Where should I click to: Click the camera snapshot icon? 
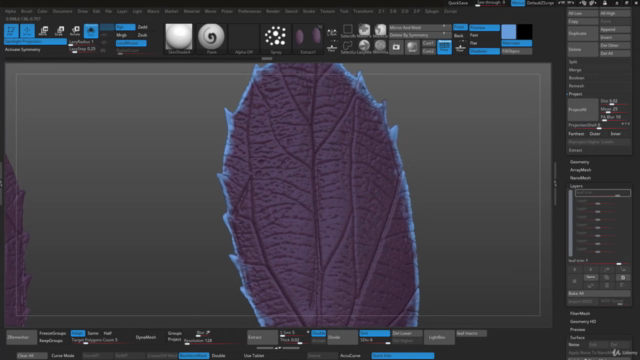point(396,47)
